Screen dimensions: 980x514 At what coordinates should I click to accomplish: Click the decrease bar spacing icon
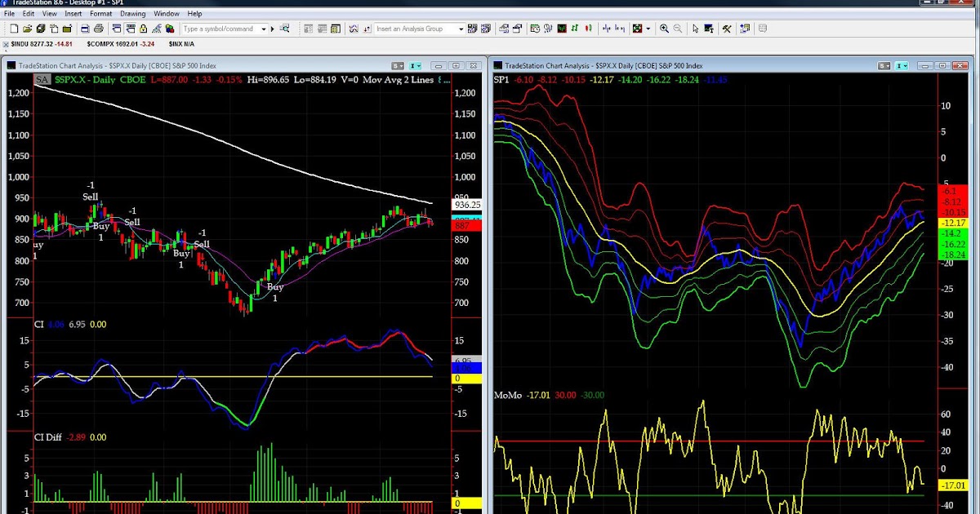point(607,29)
